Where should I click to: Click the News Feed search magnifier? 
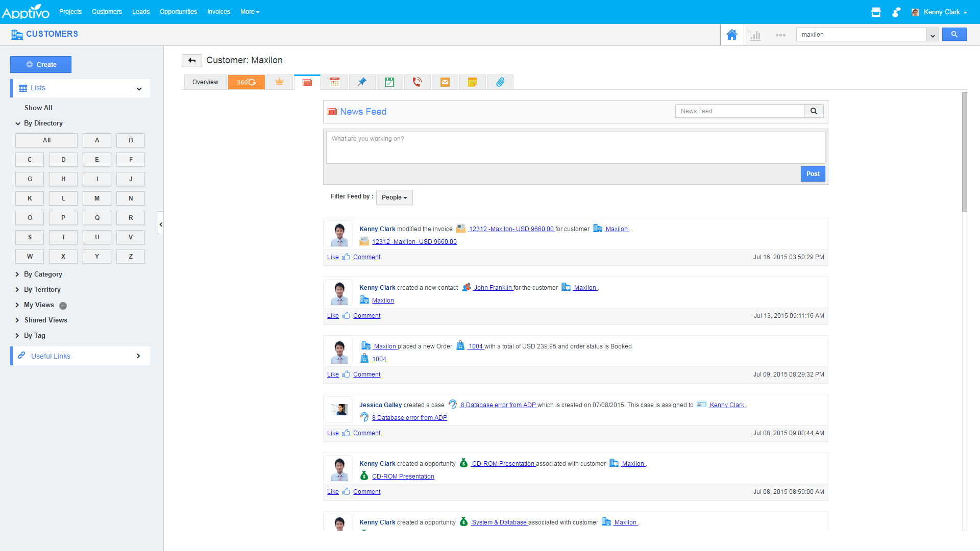tap(814, 111)
